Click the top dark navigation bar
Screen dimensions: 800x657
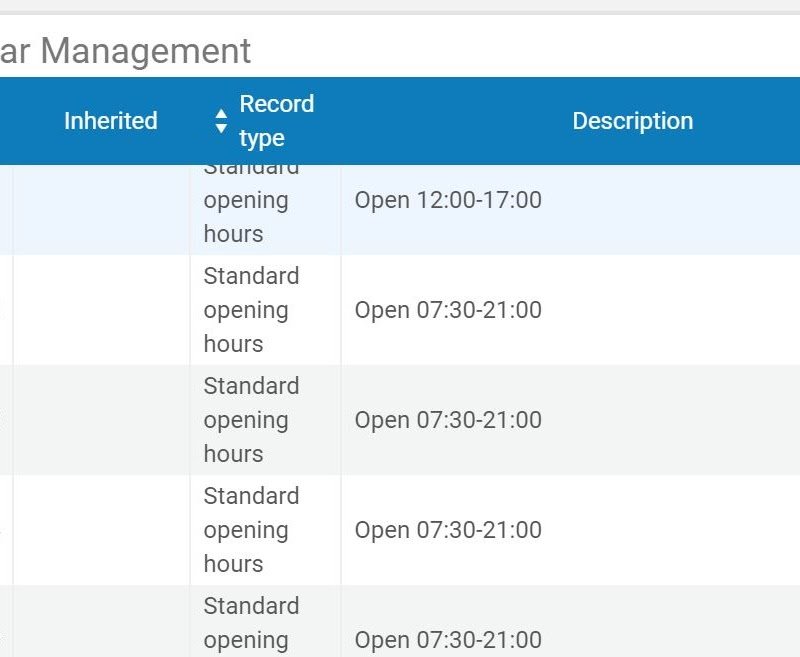(x=400, y=7)
